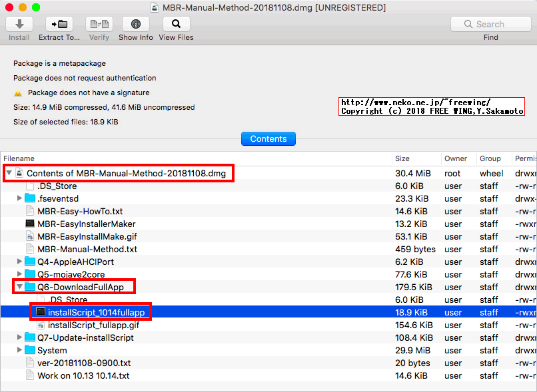The image size is (537, 392).
Task: Click top-level .DS_Store file icon
Action: (x=30, y=186)
